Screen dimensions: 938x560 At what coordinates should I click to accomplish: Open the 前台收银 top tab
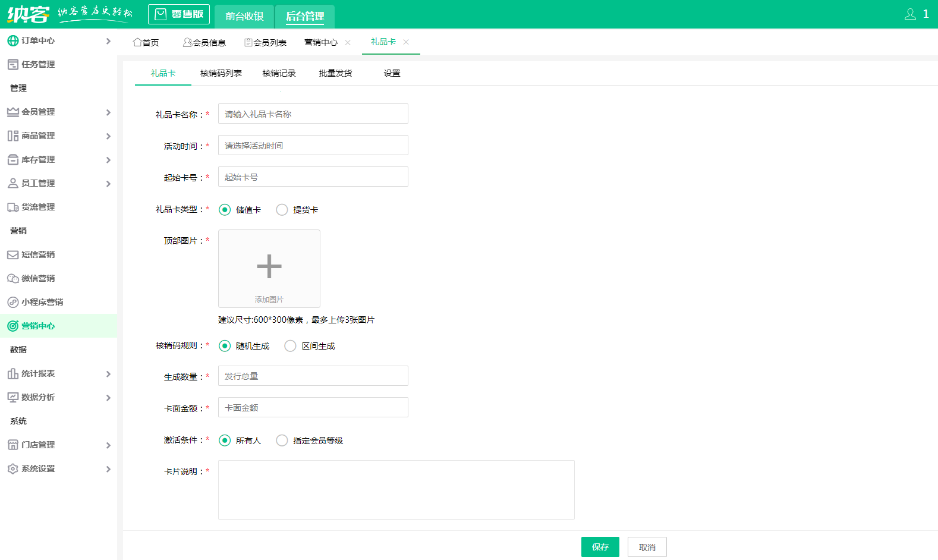244,16
